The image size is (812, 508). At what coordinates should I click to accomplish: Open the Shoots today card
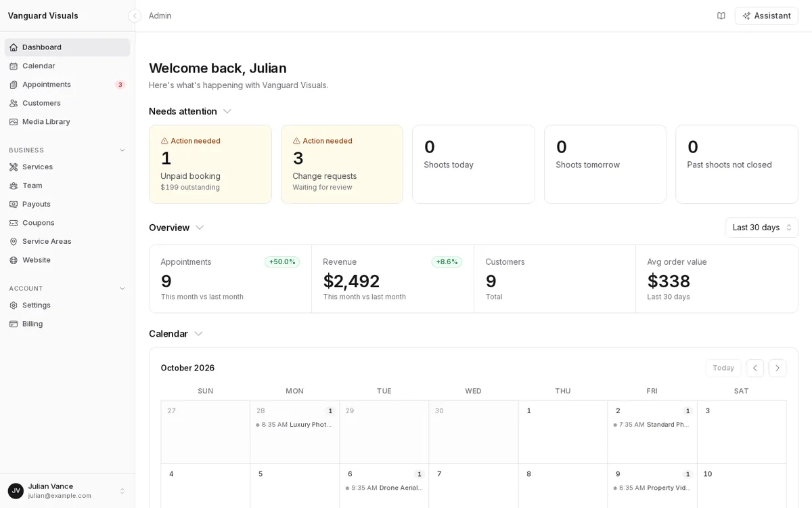click(x=474, y=165)
